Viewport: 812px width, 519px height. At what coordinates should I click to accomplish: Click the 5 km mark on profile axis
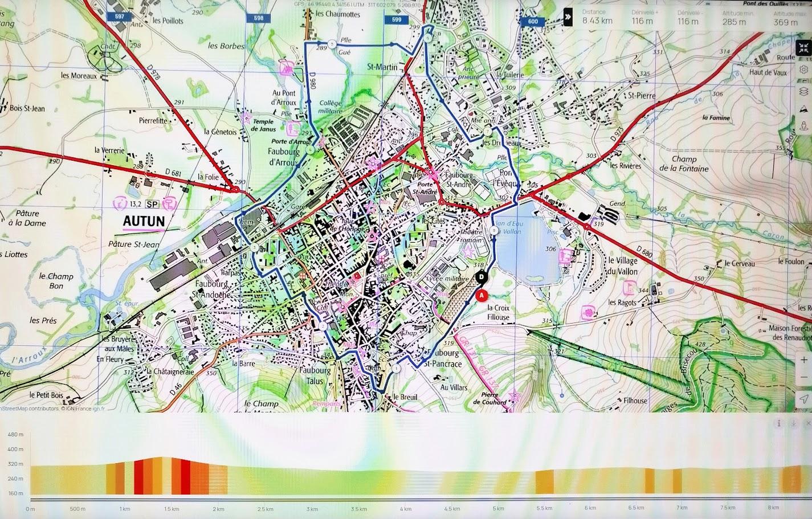pos(498,508)
